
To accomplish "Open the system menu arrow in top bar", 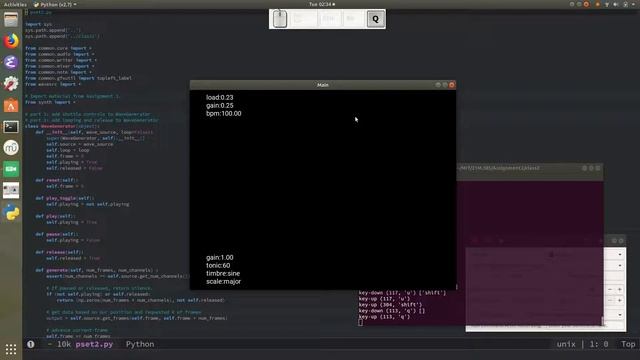I will point(633,4).
